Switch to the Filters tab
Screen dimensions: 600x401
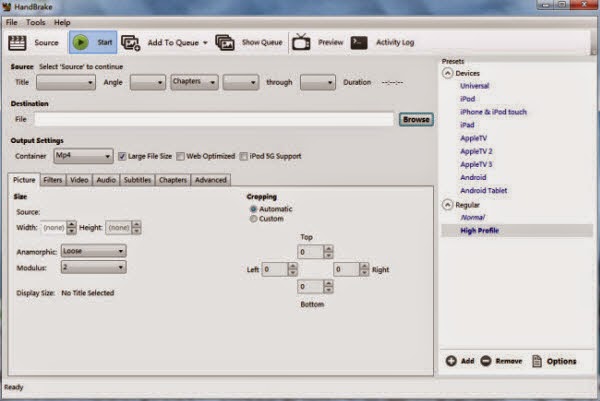click(x=53, y=180)
